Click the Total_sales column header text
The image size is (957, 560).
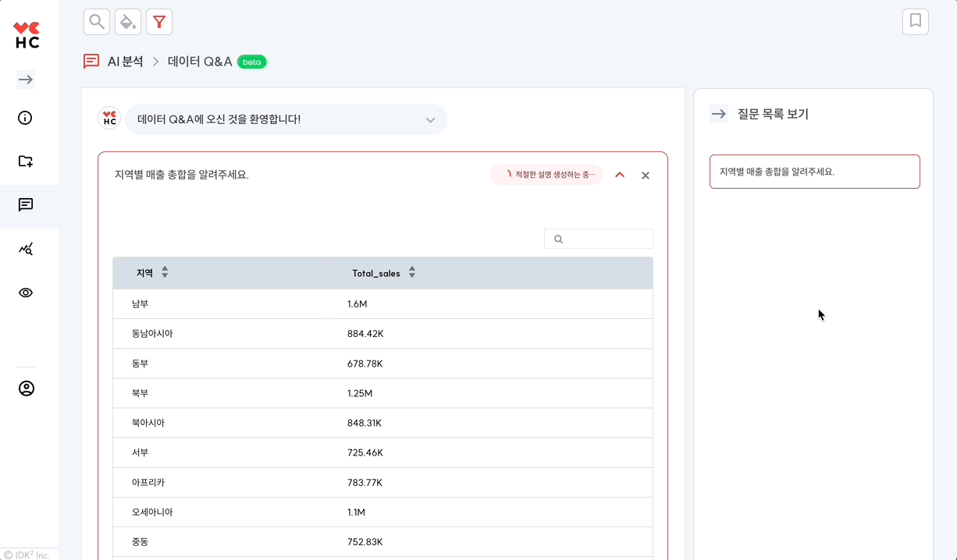[376, 273]
